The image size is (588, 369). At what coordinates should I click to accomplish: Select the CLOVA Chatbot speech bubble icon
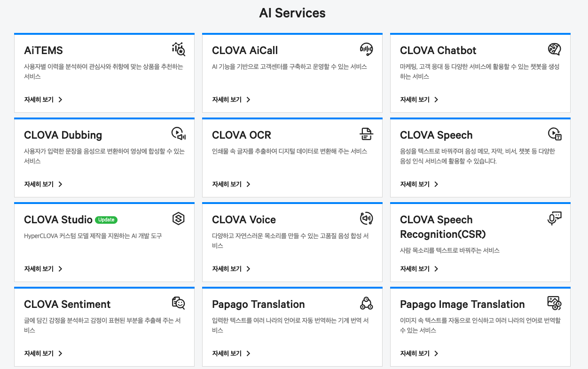[554, 49]
